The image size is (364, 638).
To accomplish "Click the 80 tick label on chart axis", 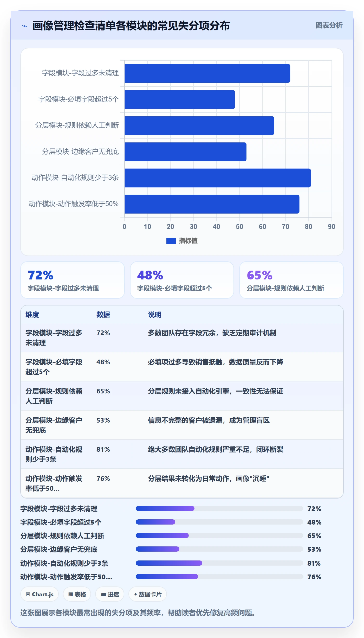I will pyautogui.click(x=308, y=227).
